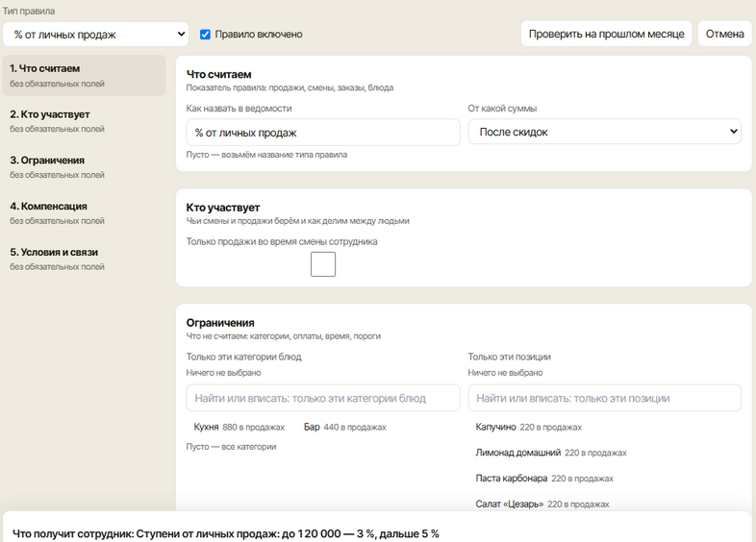Open the "От какой суммы" dropdown
The image size is (756, 542).
605,132
